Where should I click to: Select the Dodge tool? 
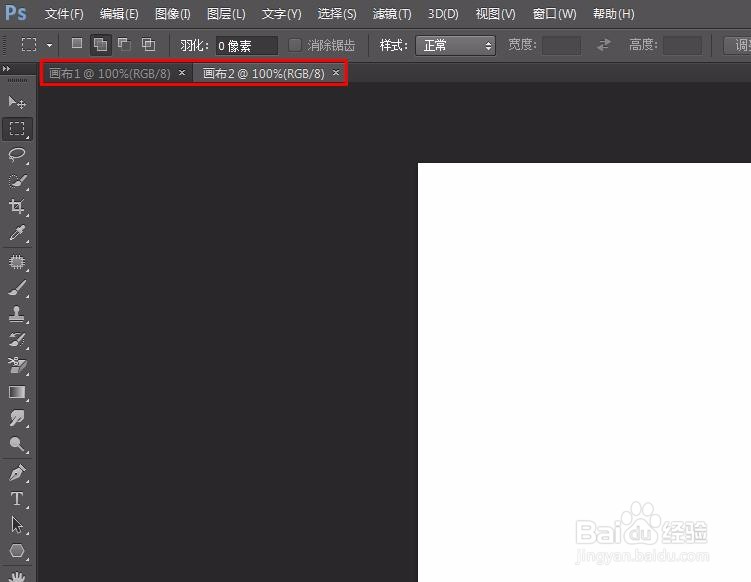17,444
